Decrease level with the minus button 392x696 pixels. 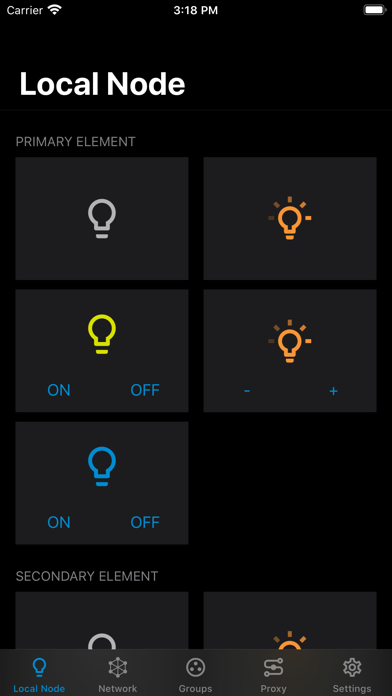[247, 391]
